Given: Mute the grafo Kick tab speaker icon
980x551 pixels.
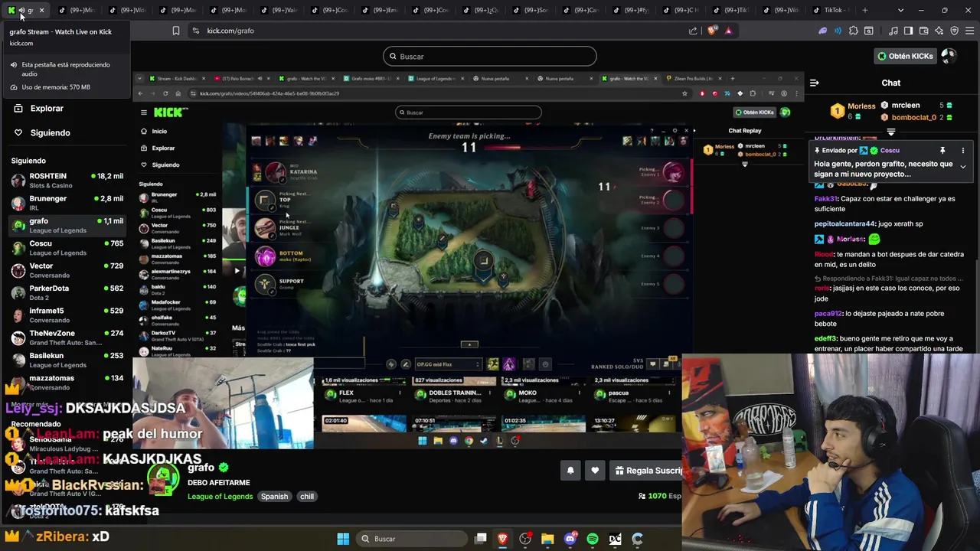Looking at the screenshot, I should 21,10.
